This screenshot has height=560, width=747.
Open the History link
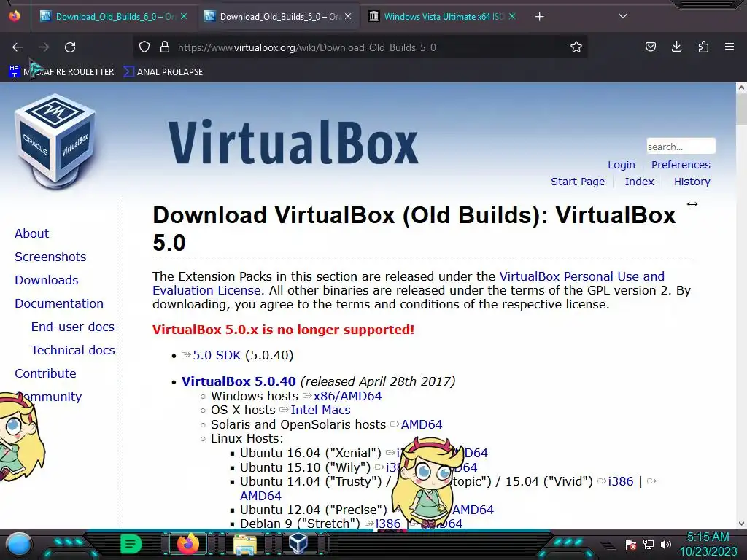point(692,182)
